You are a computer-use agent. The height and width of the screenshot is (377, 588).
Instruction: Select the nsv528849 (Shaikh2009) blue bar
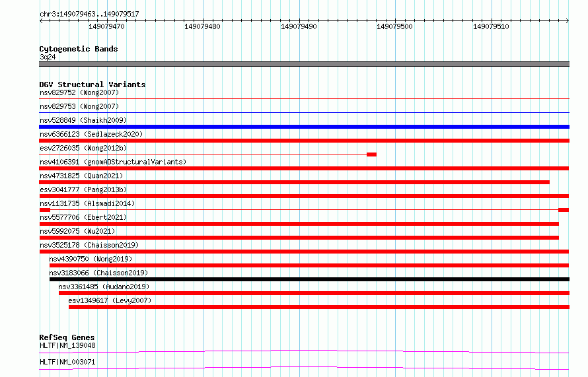tap(304, 127)
